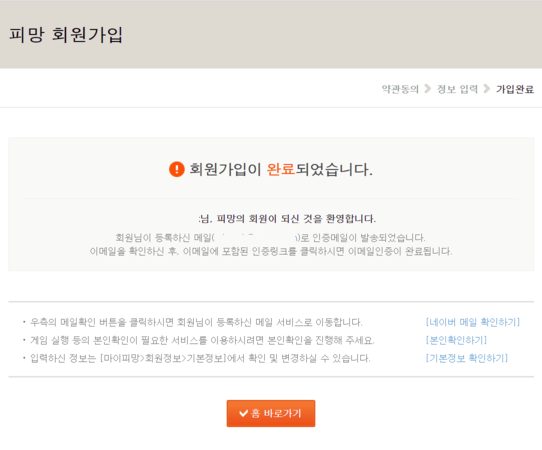The height and width of the screenshot is (450, 542).
Task: Click the bullet text starting 입력하신 정보는
Action: [200, 358]
